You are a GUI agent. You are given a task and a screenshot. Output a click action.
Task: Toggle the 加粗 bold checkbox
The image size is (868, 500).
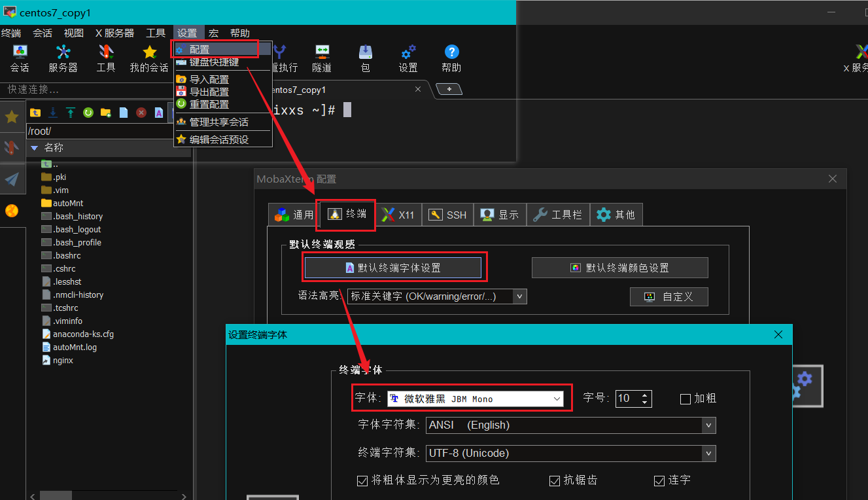coord(686,399)
